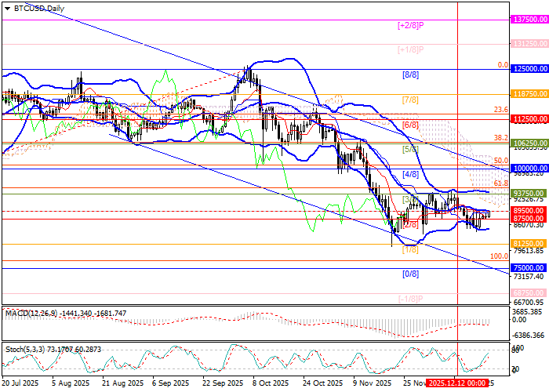This screenshot has height=392, width=549.
Task: Select the 93750.00 price level tag
Action: tap(528, 193)
